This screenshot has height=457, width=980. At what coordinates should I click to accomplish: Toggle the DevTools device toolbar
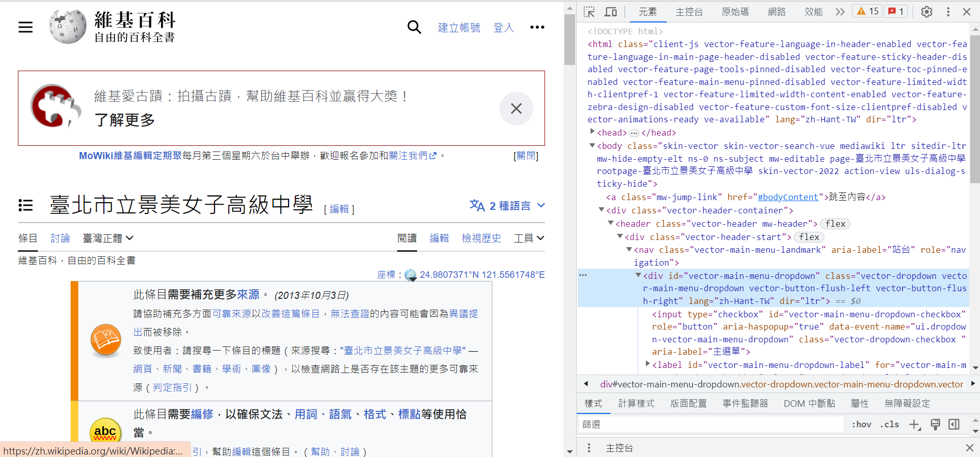tap(611, 12)
